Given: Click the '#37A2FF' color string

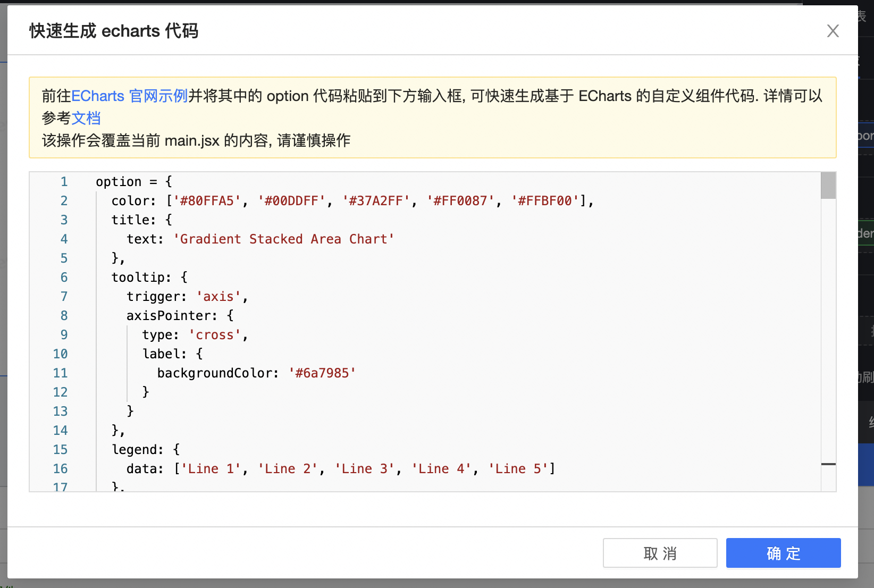Looking at the screenshot, I should (376, 201).
